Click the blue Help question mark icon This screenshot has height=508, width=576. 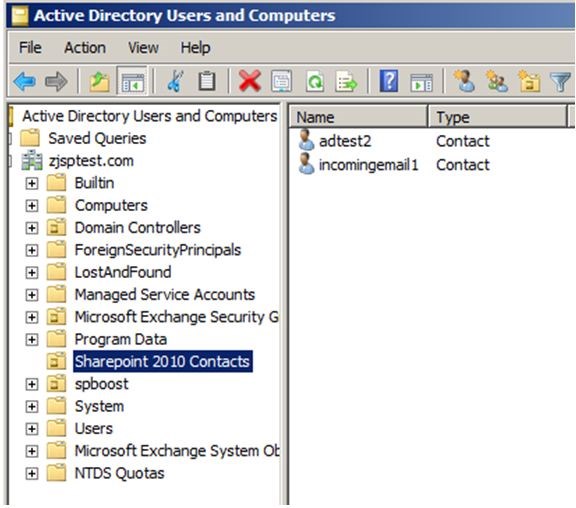click(x=389, y=81)
